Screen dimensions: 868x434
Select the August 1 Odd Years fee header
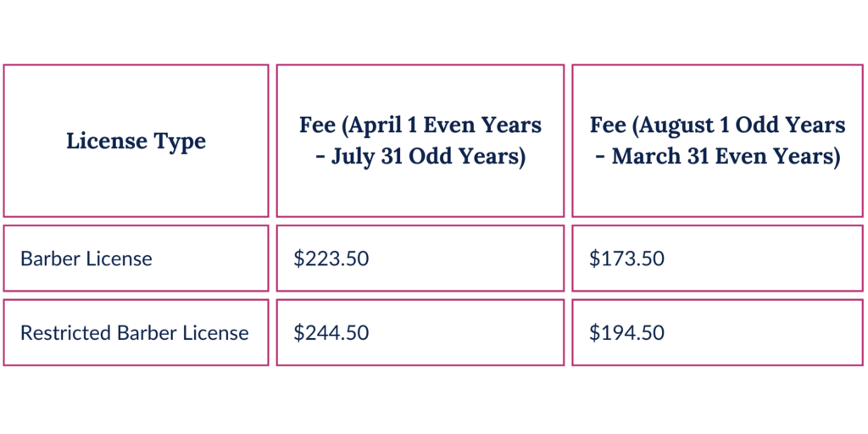point(717,141)
